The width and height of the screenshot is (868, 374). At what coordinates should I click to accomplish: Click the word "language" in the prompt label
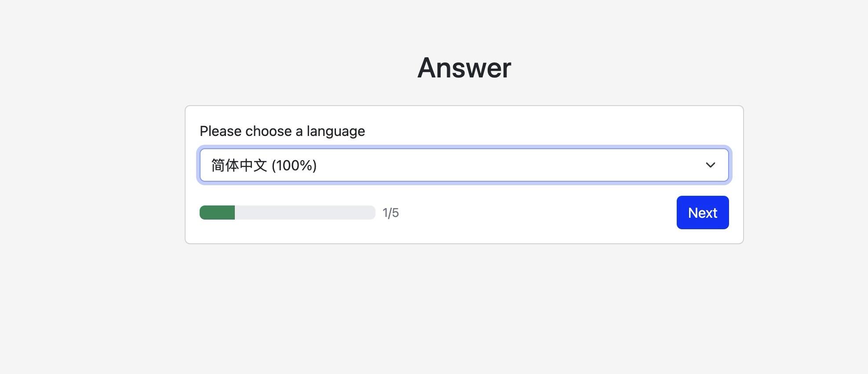pos(336,131)
